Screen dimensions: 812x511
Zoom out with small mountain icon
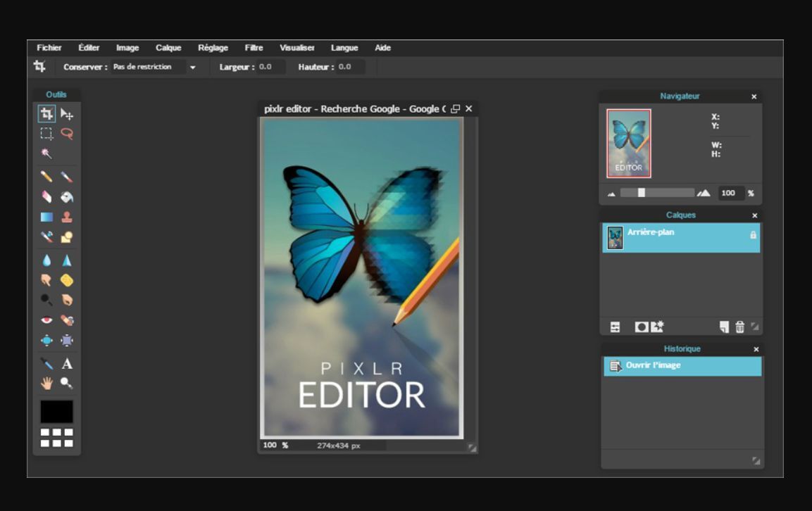click(611, 194)
